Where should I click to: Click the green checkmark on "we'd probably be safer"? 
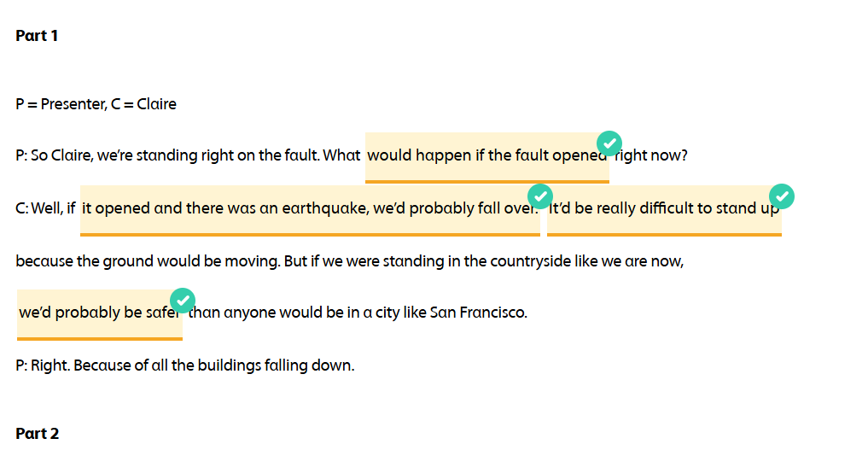(183, 301)
